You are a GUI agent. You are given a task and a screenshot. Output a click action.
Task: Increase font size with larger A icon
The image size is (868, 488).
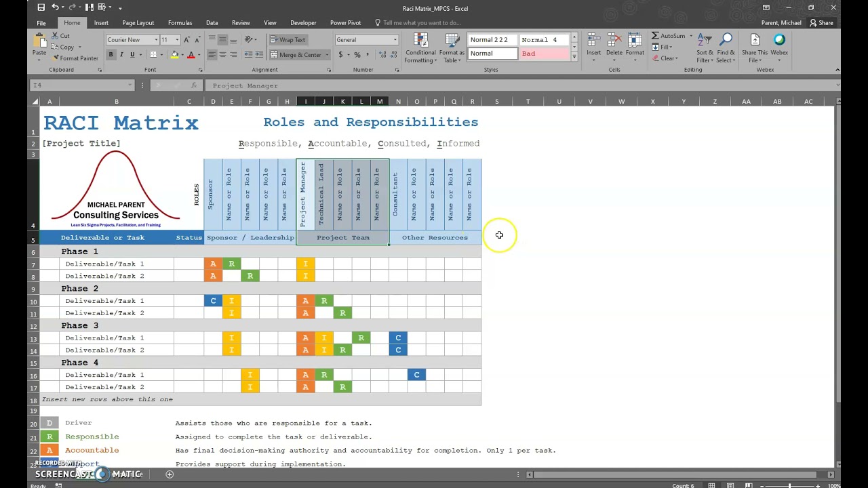pos(187,40)
